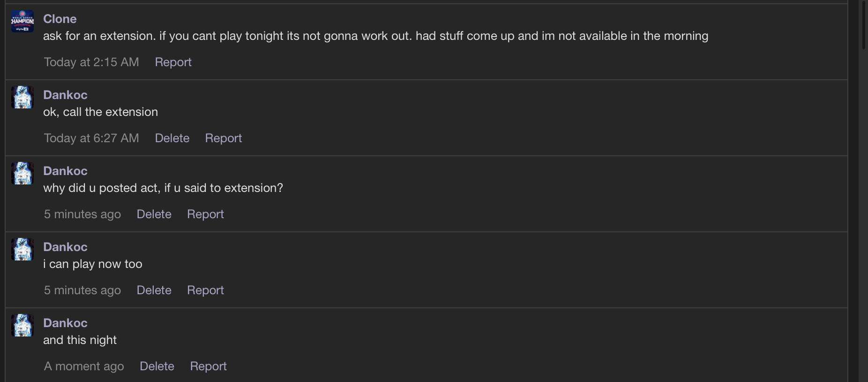The width and height of the screenshot is (868, 382).
Task: Report the "ok, call the extension" comment
Action: tap(223, 138)
